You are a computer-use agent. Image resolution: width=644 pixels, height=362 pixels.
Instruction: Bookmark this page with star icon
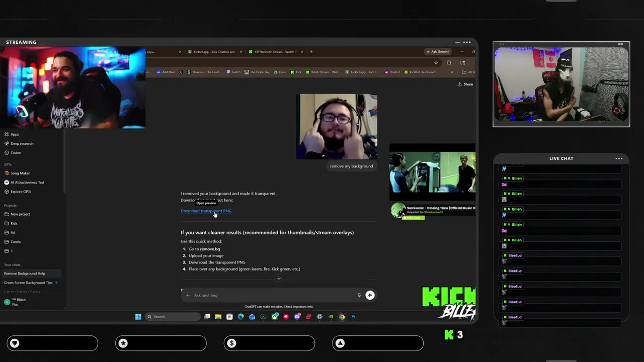point(436,63)
